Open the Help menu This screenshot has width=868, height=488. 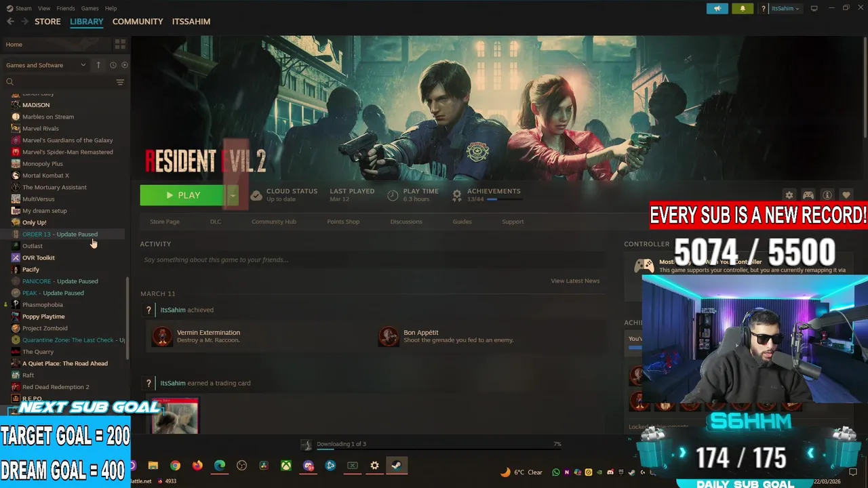point(111,8)
